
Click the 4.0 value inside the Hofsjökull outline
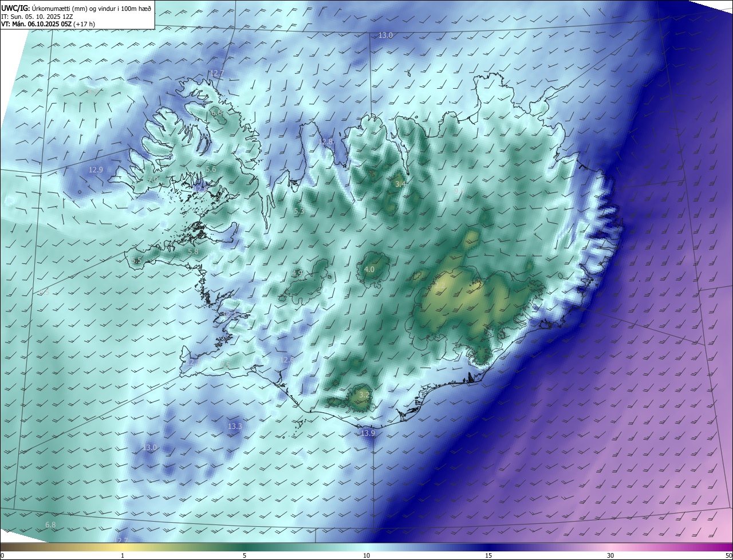pos(369,269)
